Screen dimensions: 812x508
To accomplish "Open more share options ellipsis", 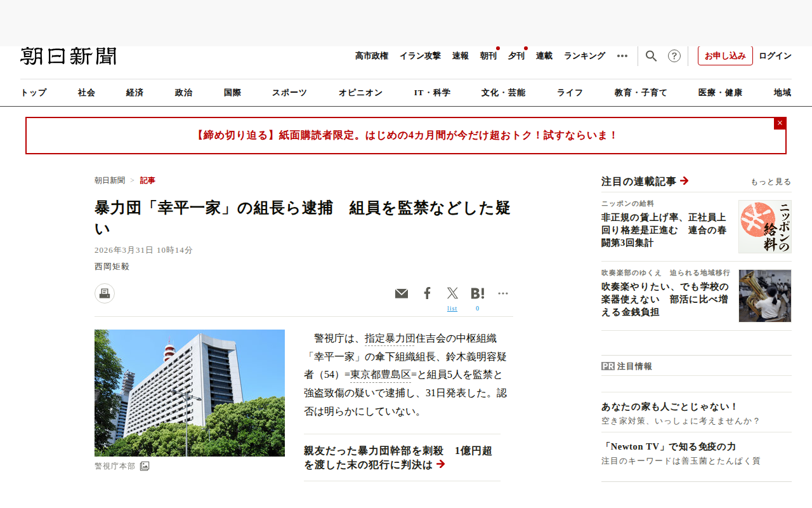I will pyautogui.click(x=503, y=293).
